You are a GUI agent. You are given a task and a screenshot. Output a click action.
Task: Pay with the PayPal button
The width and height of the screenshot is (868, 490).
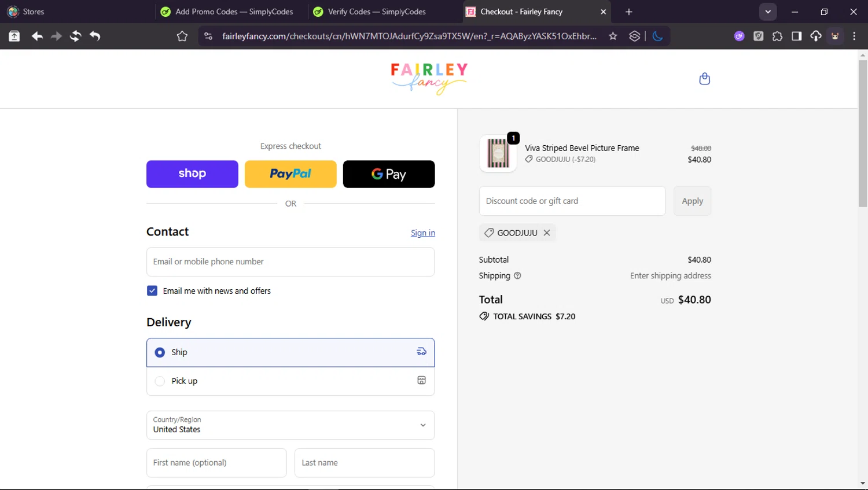(290, 174)
